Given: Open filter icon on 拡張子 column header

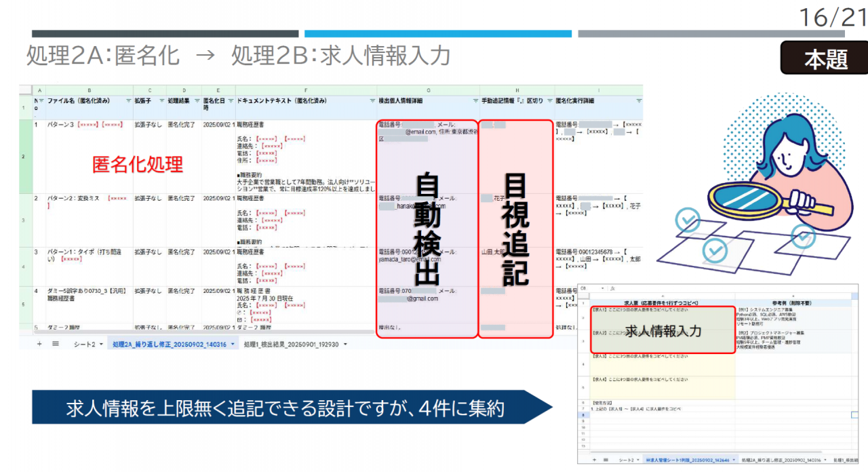Looking at the screenshot, I should [x=161, y=100].
